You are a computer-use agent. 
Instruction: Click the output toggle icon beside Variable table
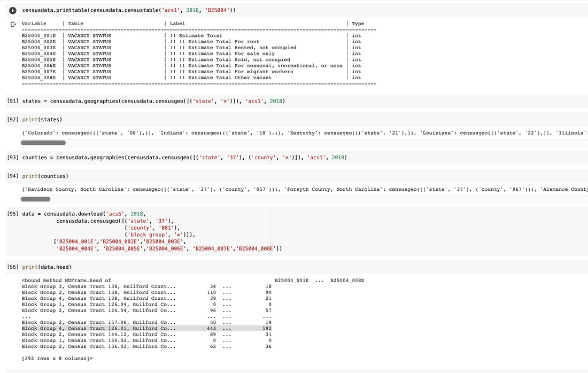[13, 24]
